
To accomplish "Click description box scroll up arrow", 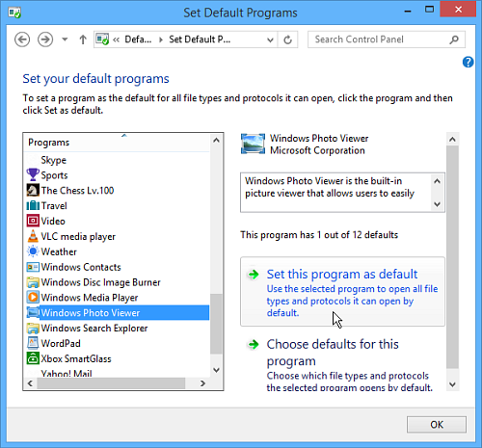I will [x=437, y=181].
